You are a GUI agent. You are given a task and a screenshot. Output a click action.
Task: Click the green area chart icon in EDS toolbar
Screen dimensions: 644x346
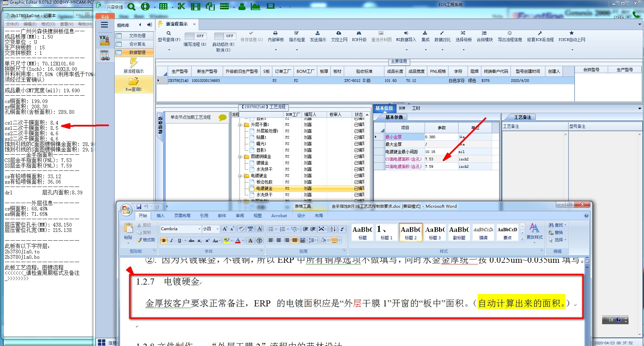click(256, 6)
